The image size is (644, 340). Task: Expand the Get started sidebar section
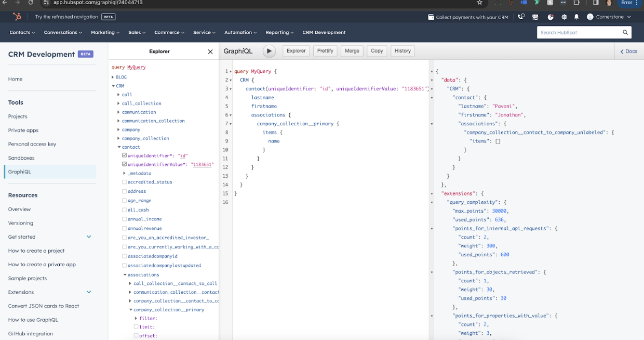(89, 237)
